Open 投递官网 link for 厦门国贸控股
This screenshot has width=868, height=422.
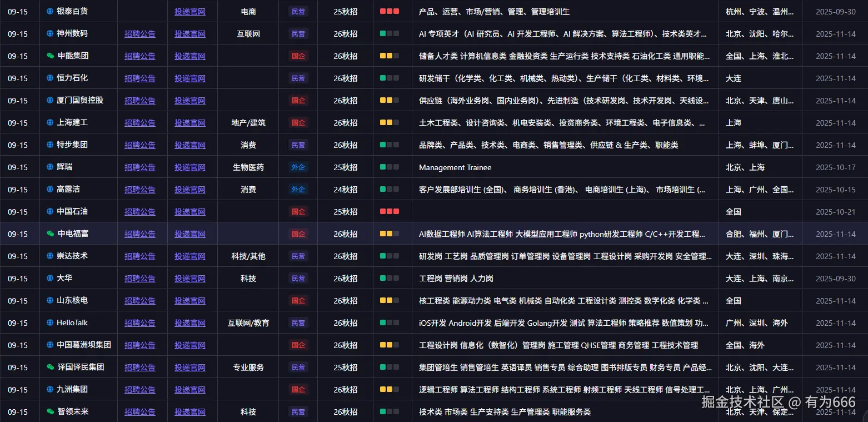tap(190, 101)
